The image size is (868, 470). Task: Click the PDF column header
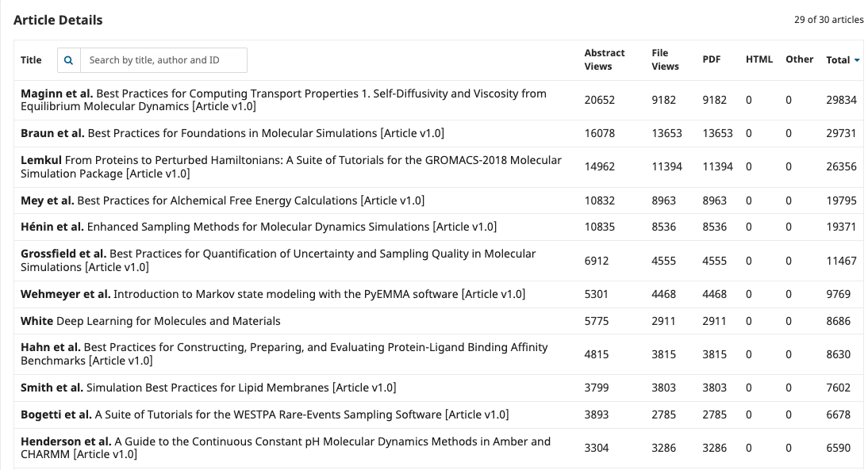pyautogui.click(x=711, y=59)
